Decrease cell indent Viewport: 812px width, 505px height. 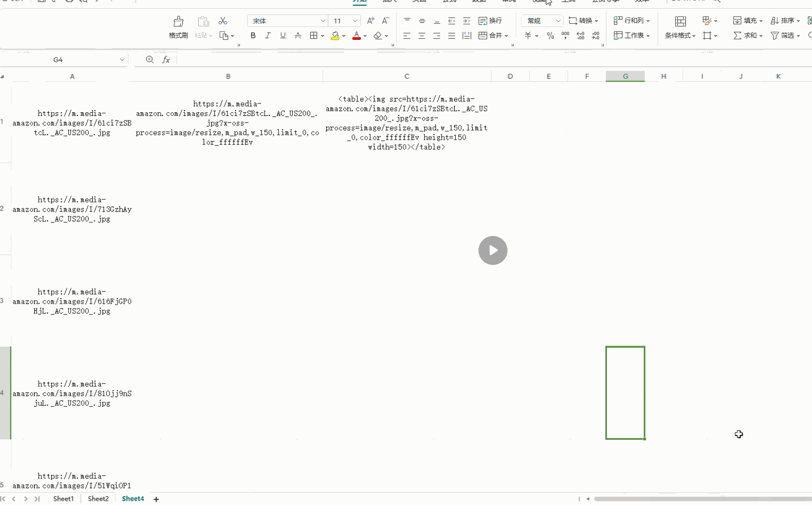[x=452, y=21]
